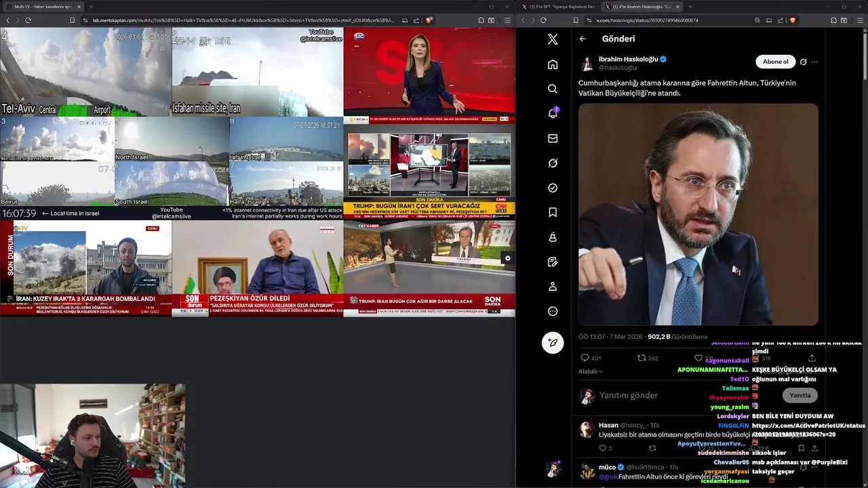Viewport: 868px width, 488px height.
Task: Click the Abone ol button
Action: pos(775,62)
